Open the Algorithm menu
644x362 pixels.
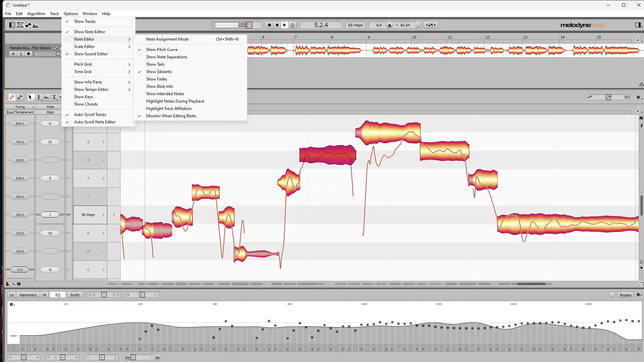tap(36, 13)
